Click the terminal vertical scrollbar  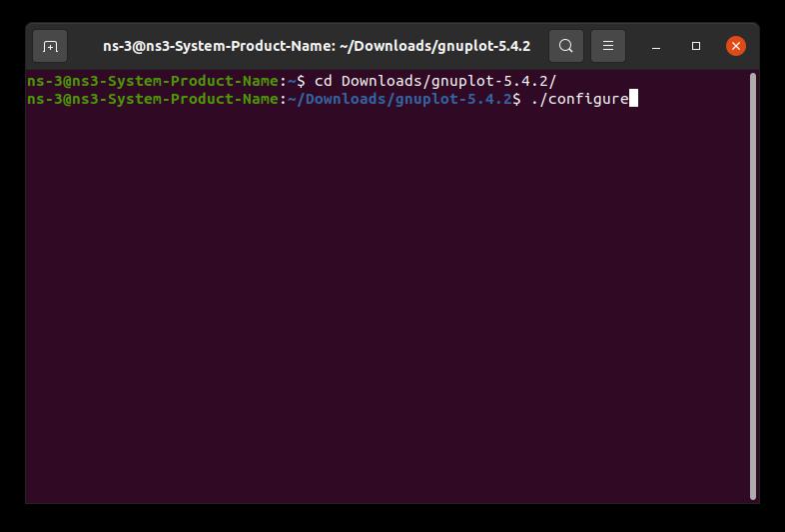[x=753, y=286]
